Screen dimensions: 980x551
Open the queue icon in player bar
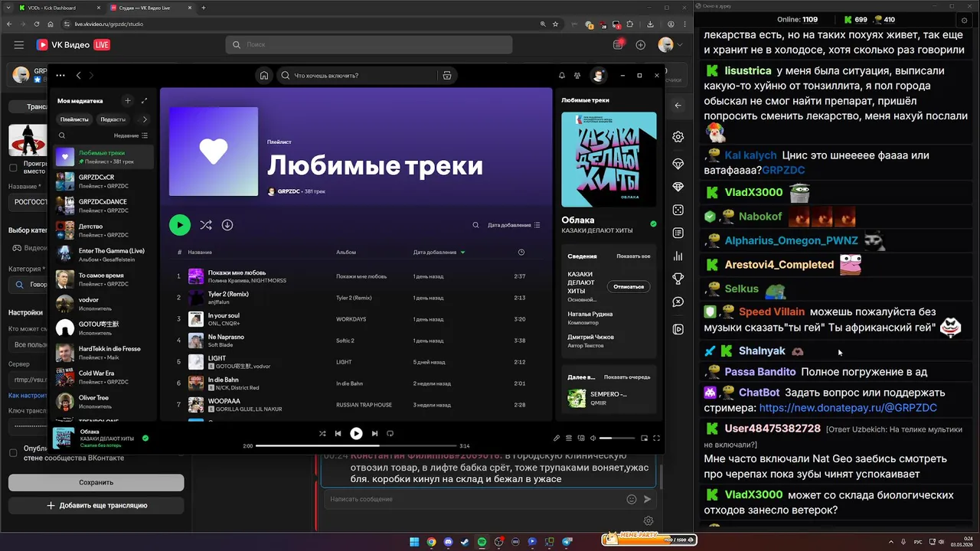pos(569,439)
